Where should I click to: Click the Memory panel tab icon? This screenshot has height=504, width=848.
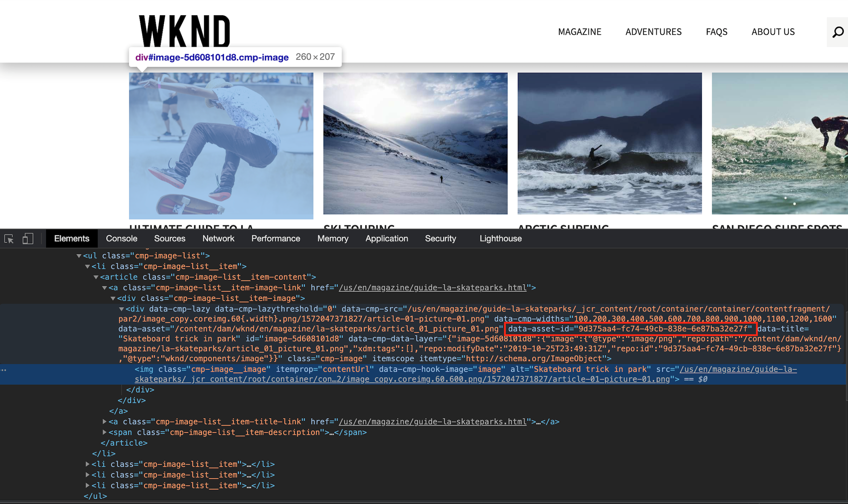click(x=333, y=238)
